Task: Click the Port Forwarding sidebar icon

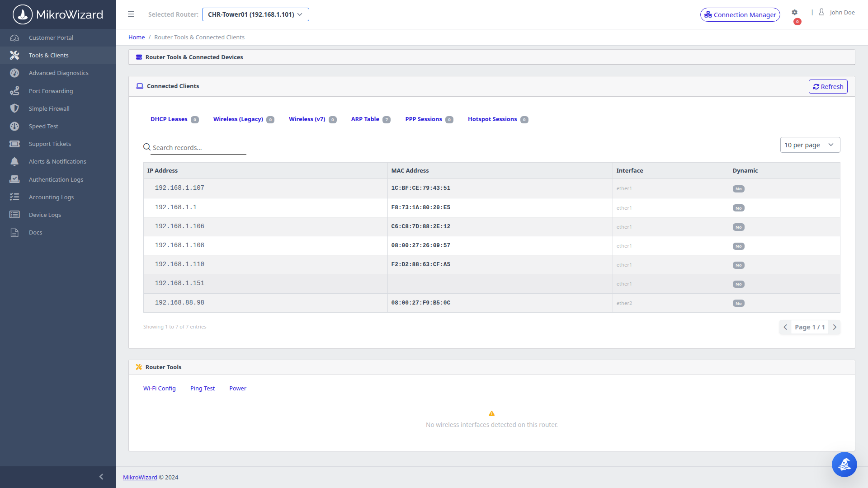Action: pos(14,91)
